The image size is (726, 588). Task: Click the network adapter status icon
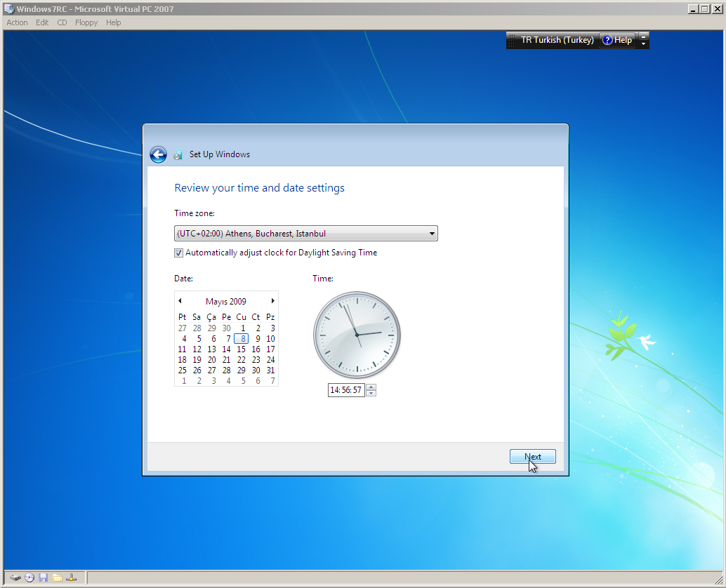[x=72, y=577]
